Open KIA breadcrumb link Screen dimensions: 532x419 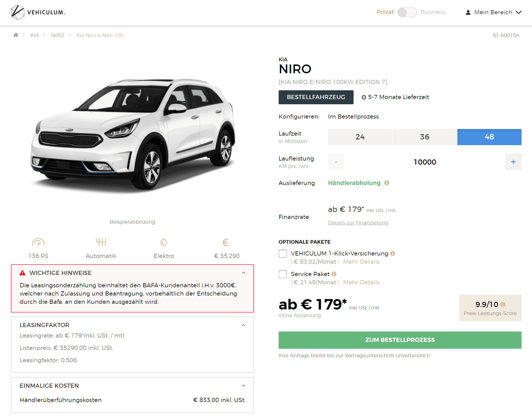[35, 35]
